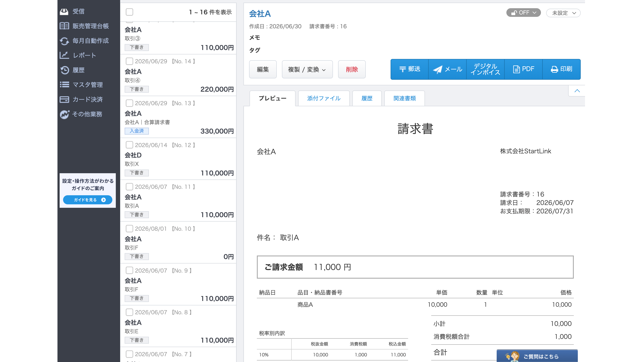Click the lock icon on OFF toggle

(x=514, y=13)
